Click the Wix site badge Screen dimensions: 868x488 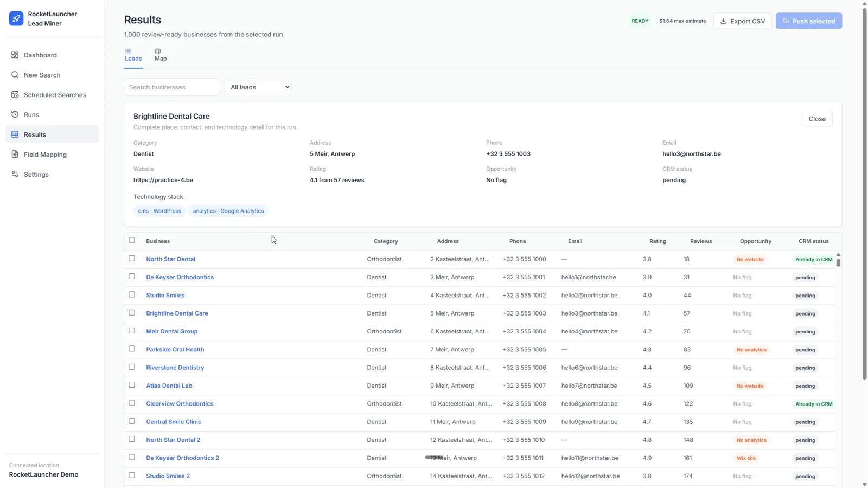746,458
